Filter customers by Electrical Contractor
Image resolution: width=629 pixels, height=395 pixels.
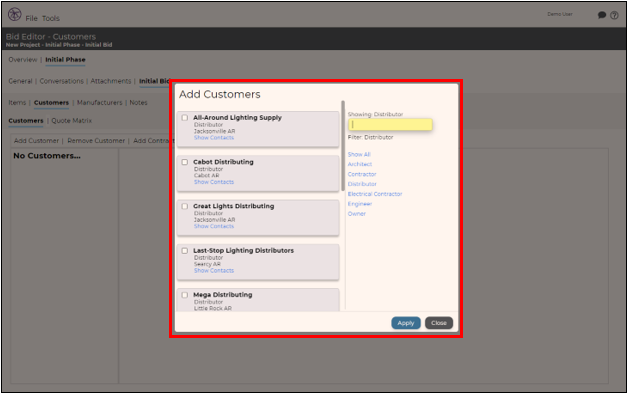tap(375, 194)
